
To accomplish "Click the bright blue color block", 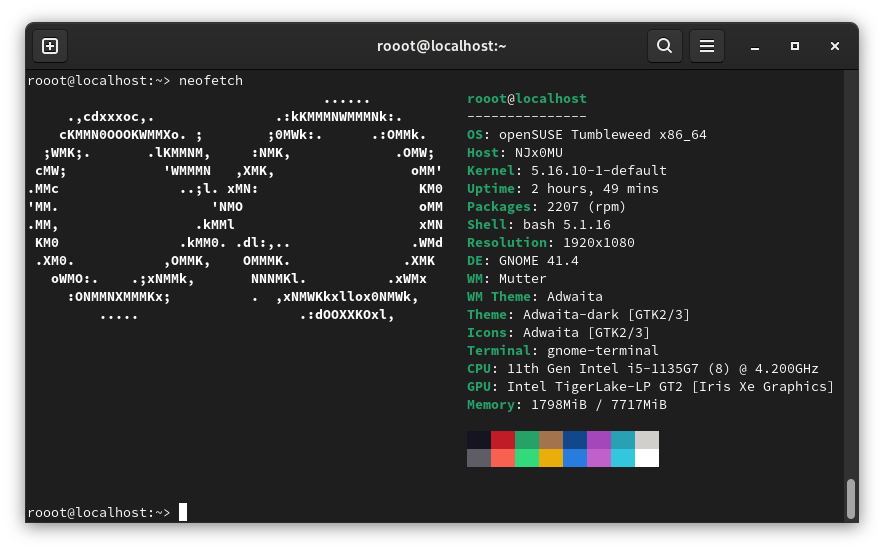I will click(574, 458).
